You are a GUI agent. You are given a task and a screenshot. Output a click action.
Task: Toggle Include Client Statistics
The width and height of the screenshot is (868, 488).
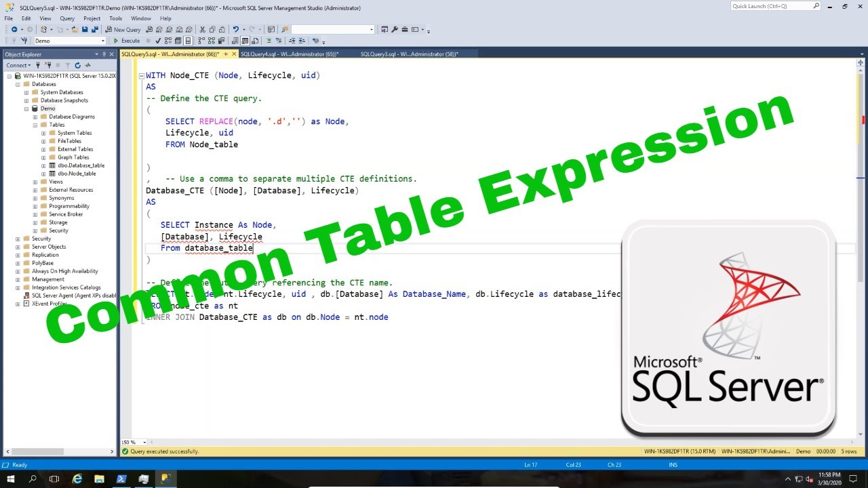[x=222, y=41]
